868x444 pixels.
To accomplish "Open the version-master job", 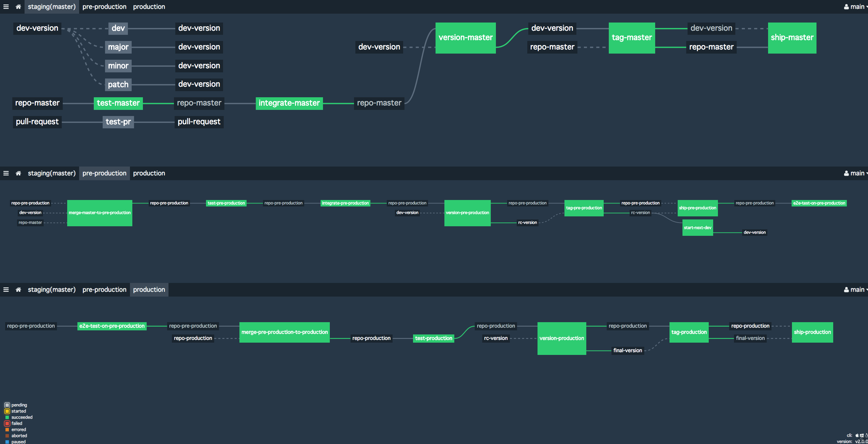I will click(466, 38).
